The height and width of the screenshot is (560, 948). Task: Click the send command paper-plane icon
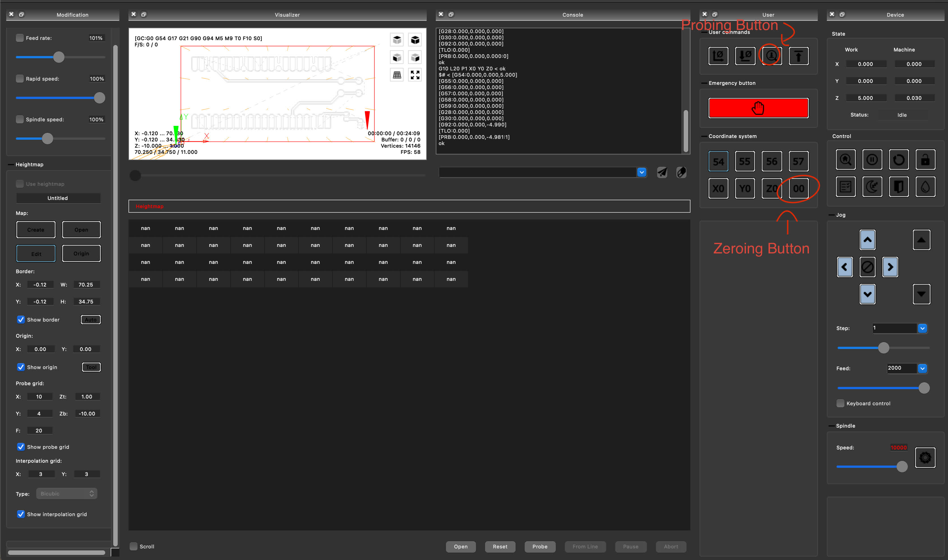[662, 173]
